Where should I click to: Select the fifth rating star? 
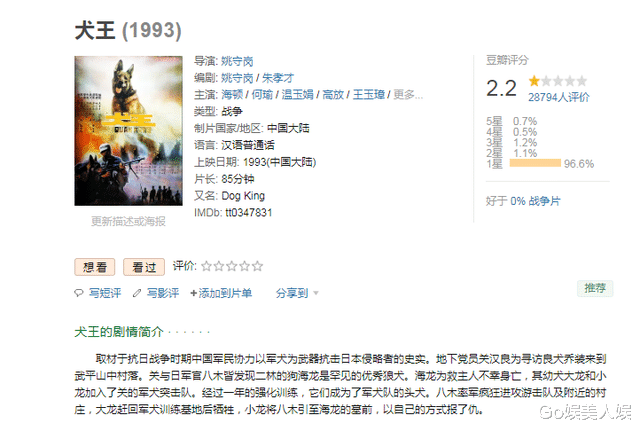[257, 267]
